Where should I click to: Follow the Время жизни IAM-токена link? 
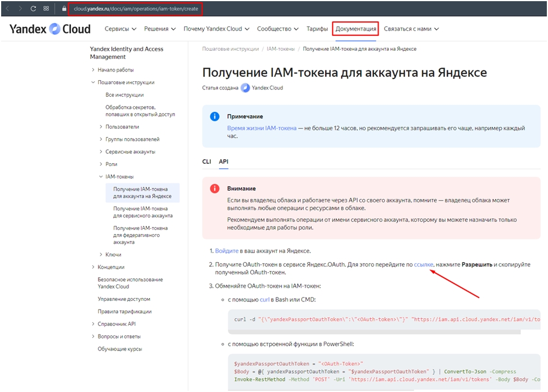point(262,128)
